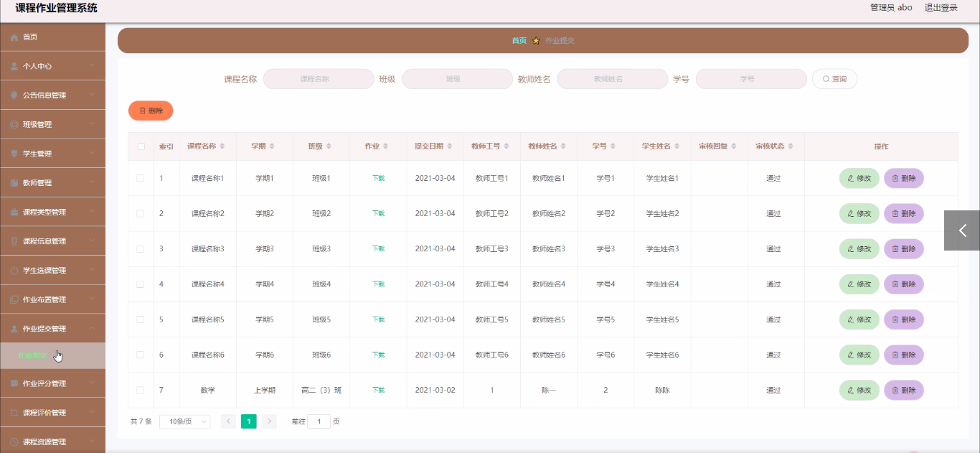
Task: Click the icon beside 课程信息管理
Action: [x=14, y=241]
